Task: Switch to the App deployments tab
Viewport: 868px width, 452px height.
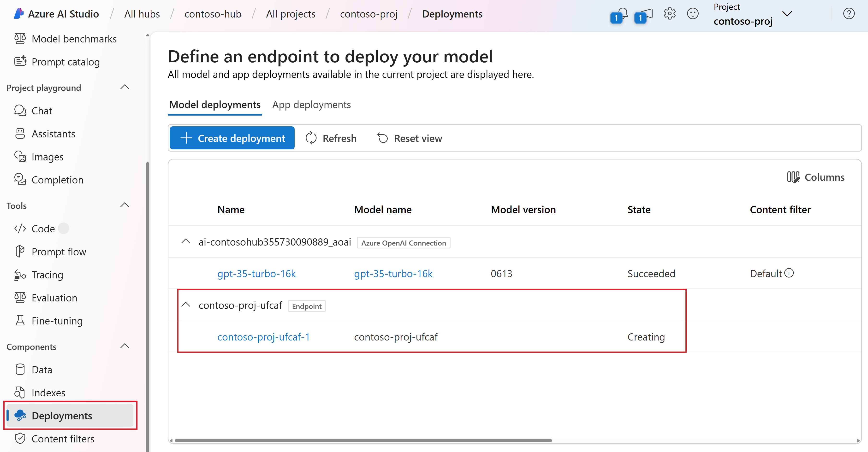Action: (x=311, y=105)
